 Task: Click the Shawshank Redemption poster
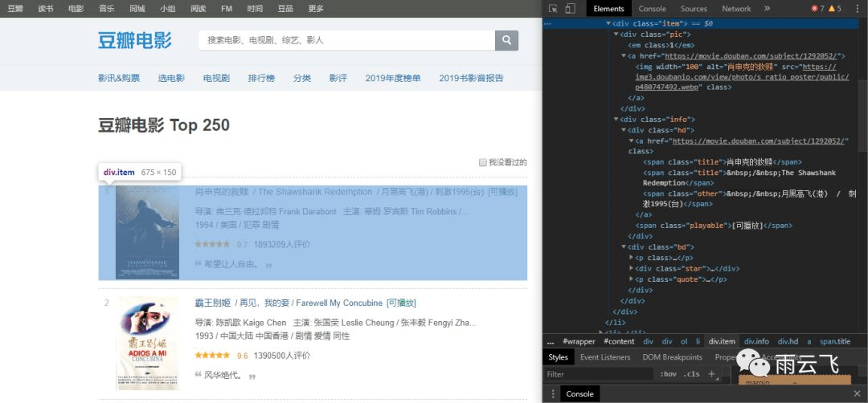[x=147, y=232]
